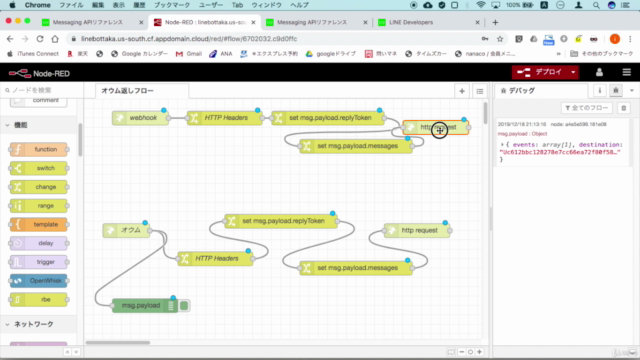Select the オウム input node
640x360 pixels.
(x=127, y=230)
